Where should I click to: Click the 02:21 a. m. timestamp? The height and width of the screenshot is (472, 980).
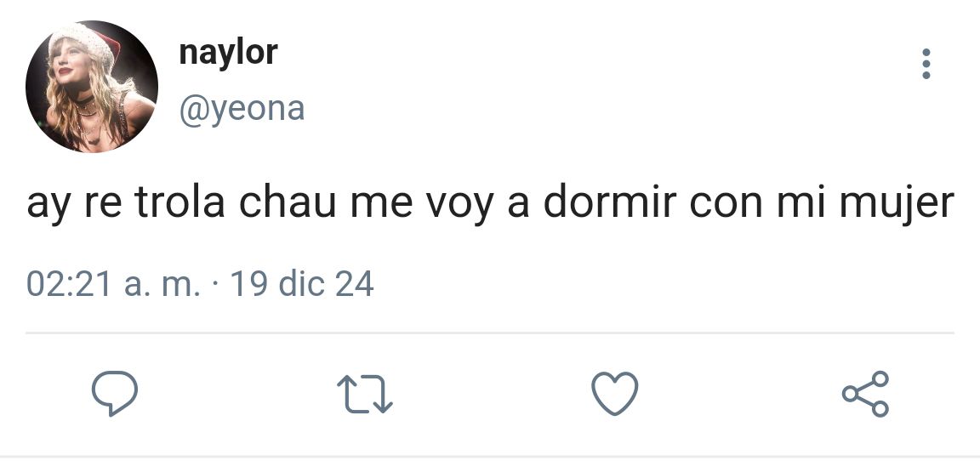114,284
